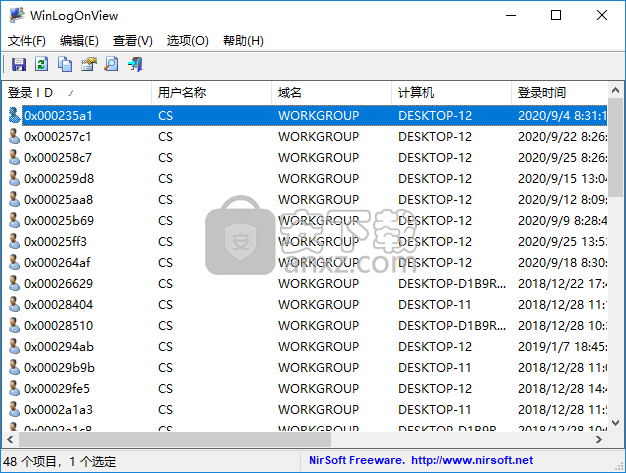This screenshot has height=473, width=626.
Task: Click login time 2020/9/9 8:28 cell
Action: 563,220
